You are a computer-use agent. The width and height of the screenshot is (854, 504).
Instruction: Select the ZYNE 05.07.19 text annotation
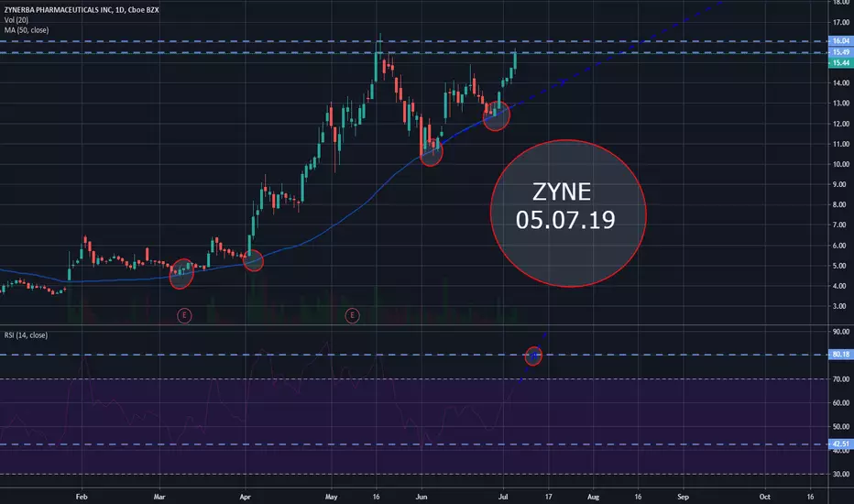click(564, 206)
